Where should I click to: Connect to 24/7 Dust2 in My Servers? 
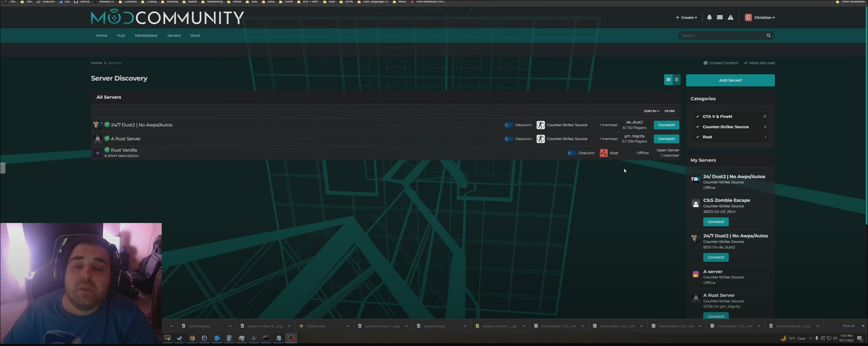click(x=715, y=257)
